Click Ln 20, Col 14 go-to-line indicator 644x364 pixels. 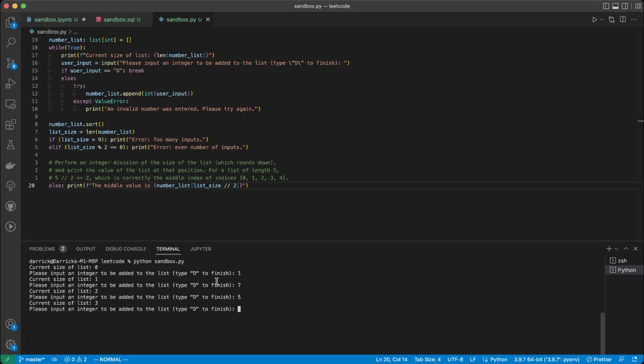[x=391, y=360]
